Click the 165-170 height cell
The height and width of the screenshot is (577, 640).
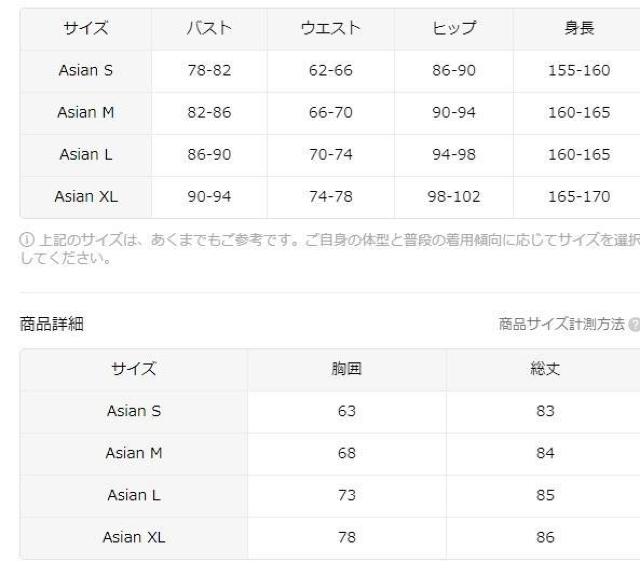coord(578,197)
